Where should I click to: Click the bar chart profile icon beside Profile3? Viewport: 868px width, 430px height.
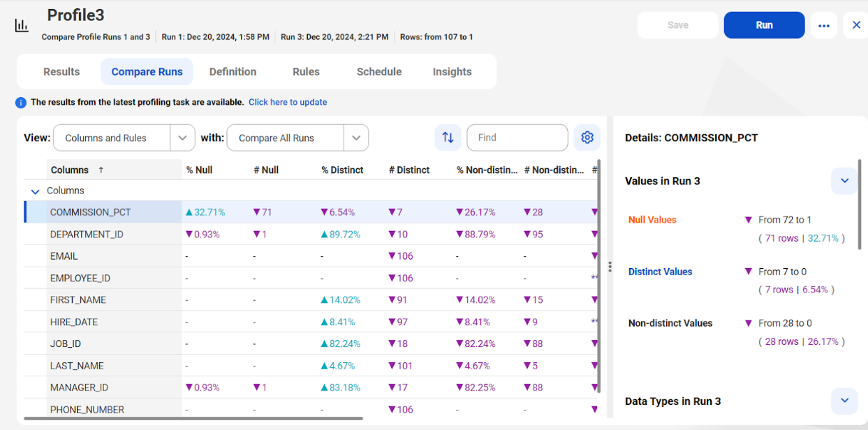21,24
